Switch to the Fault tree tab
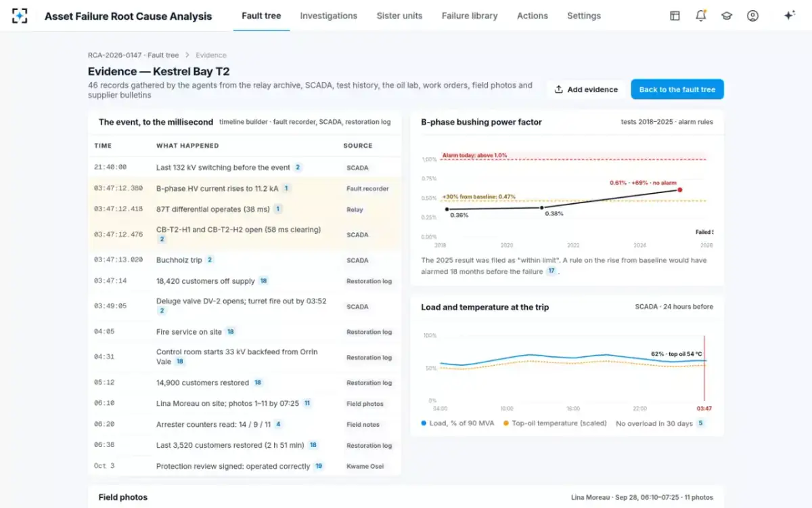812x508 pixels. pos(261,16)
